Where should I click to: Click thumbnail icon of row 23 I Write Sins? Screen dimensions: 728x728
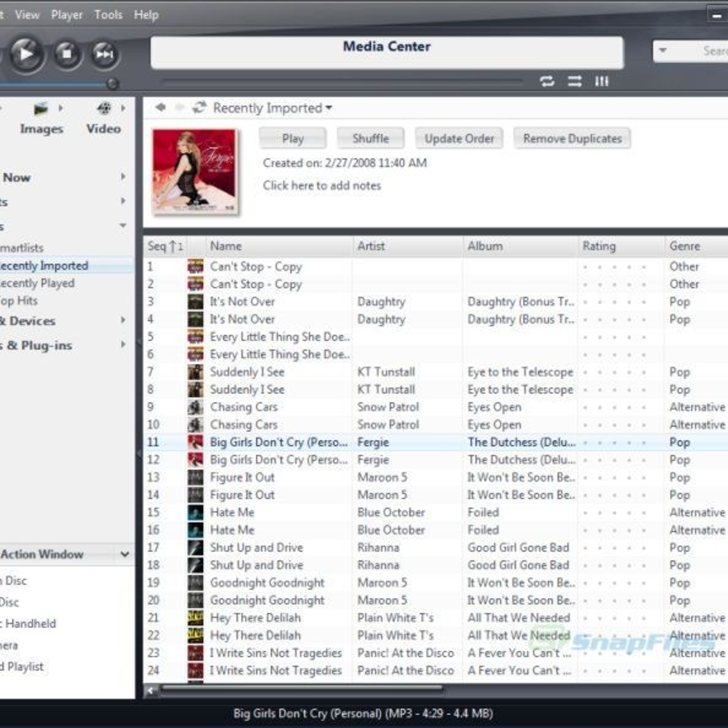[x=196, y=653]
